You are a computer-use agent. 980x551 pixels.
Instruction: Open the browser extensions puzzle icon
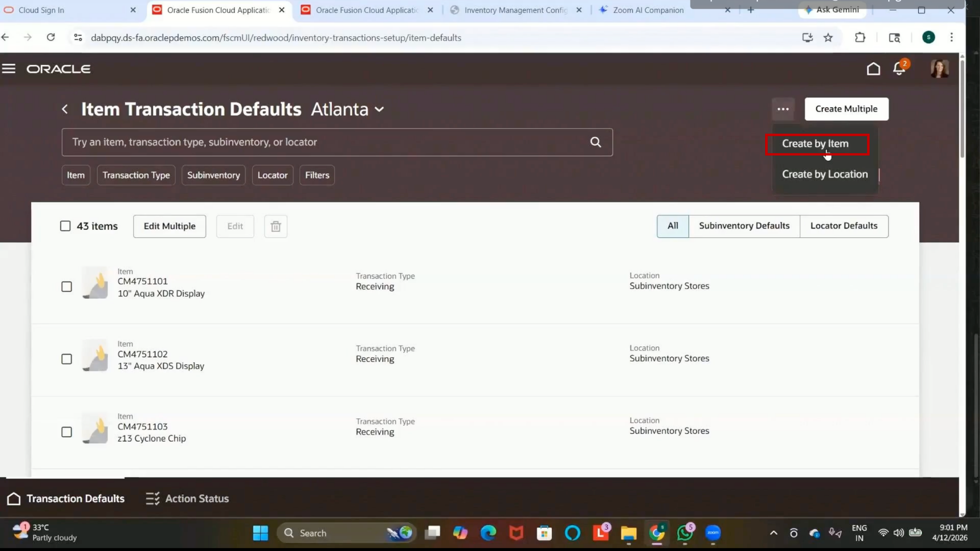pyautogui.click(x=860, y=37)
